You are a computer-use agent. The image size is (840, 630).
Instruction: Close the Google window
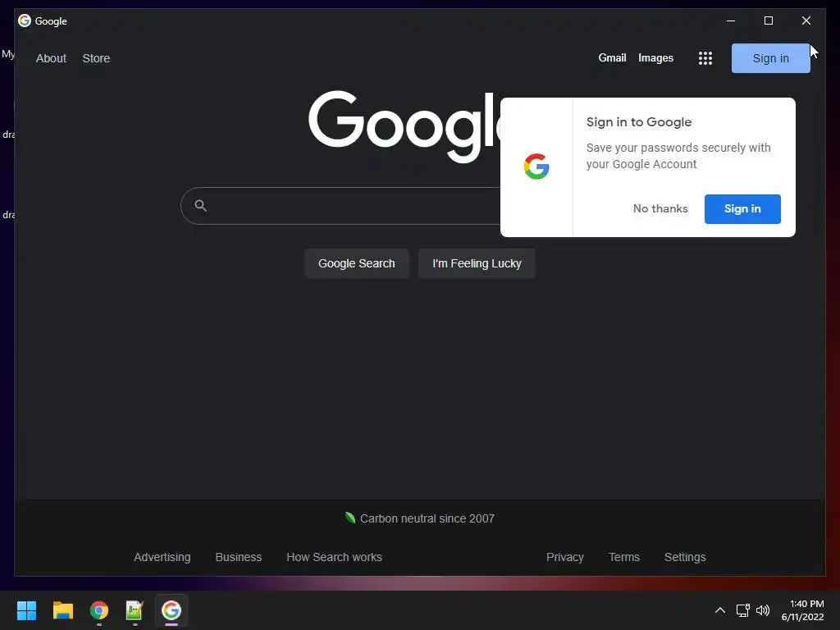point(806,21)
